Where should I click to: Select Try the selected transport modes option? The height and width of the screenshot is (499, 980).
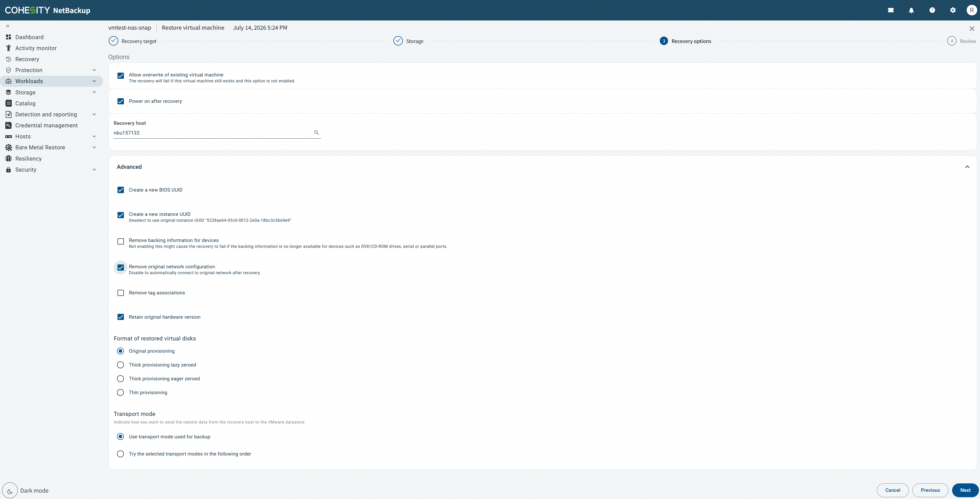(120, 454)
